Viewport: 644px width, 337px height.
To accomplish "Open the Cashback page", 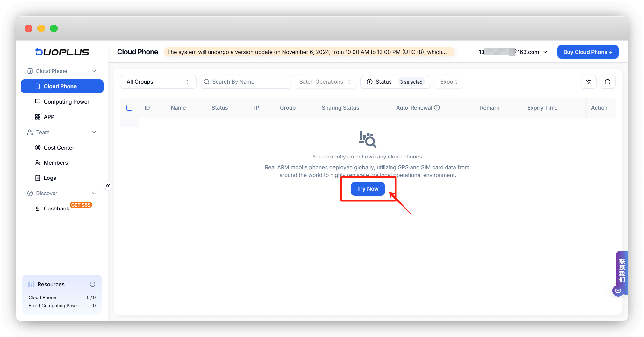I will (56, 209).
